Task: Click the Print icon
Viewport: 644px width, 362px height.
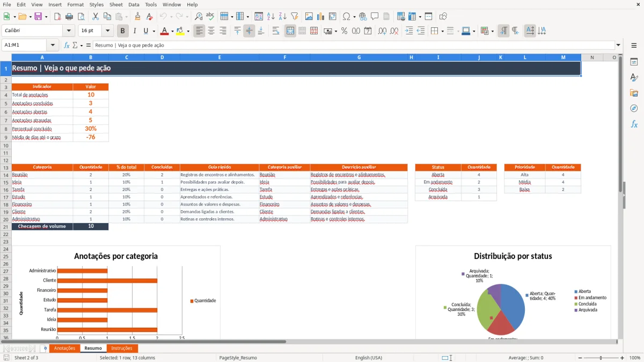Action: tap(69, 17)
